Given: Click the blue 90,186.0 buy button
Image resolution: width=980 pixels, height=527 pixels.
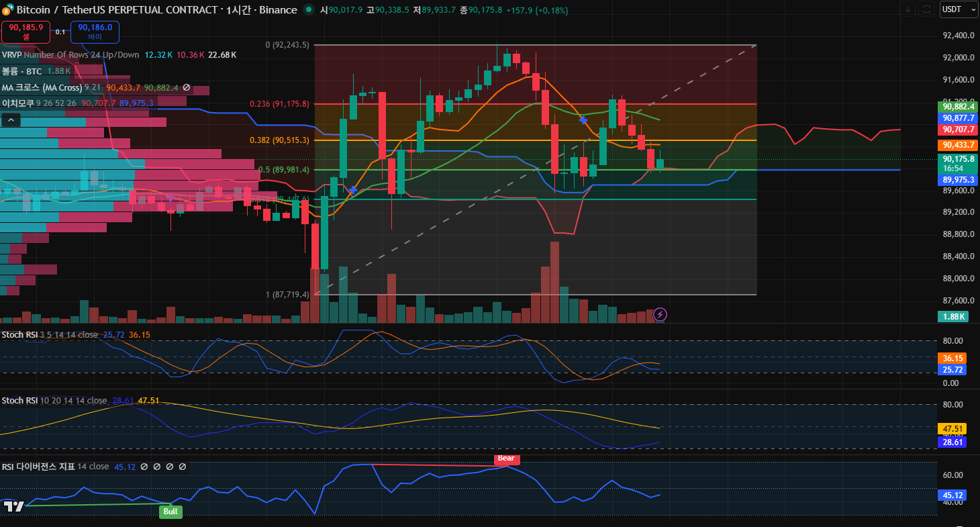Looking at the screenshot, I should click(x=95, y=32).
